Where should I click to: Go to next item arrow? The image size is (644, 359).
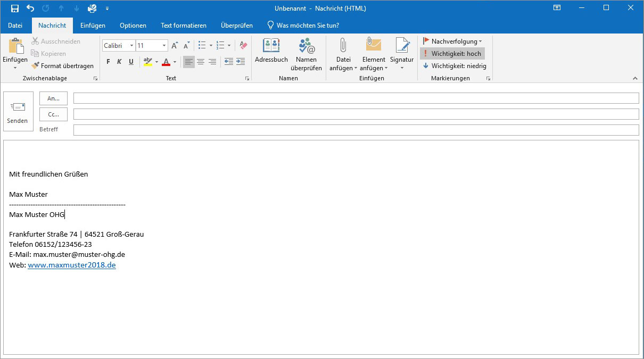click(76, 9)
